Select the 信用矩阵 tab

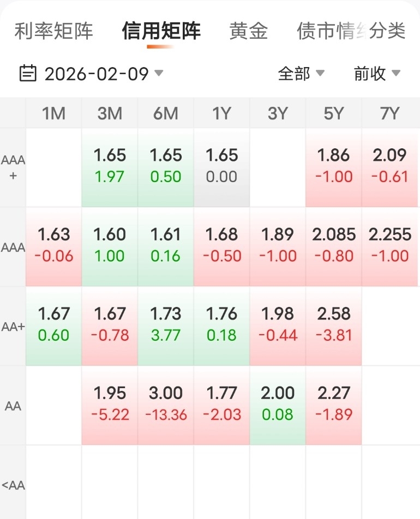pyautogui.click(x=161, y=31)
